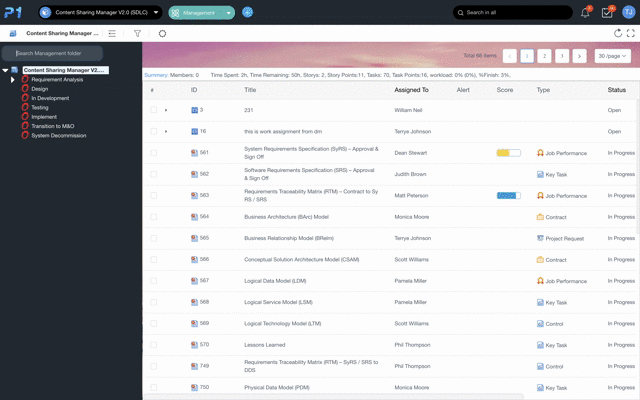
Task: Check the checkbox for row 563
Action: coord(153,196)
